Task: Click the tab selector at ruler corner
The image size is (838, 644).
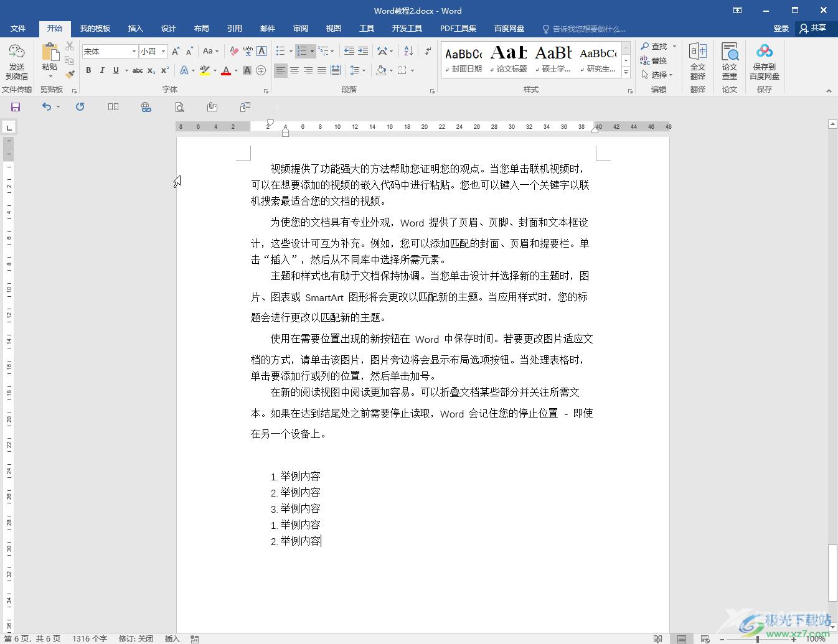Action: [9, 128]
